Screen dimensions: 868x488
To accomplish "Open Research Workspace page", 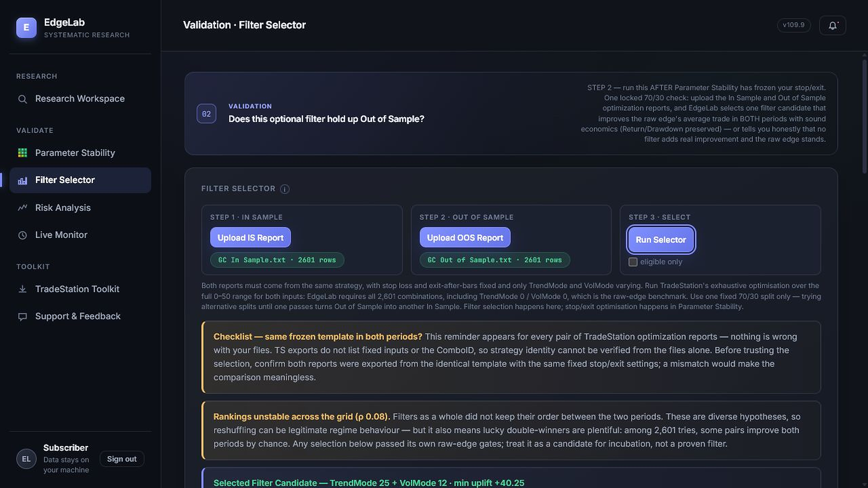I will click(80, 99).
